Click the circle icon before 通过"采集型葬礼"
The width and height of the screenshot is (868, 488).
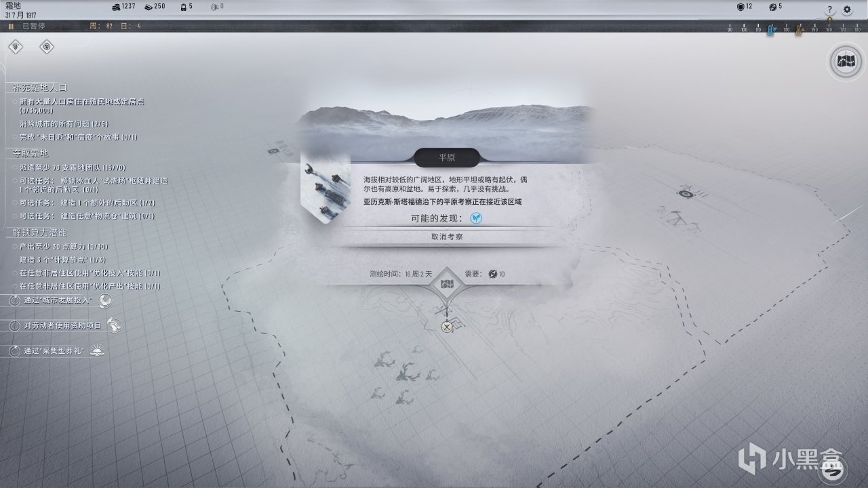15,351
